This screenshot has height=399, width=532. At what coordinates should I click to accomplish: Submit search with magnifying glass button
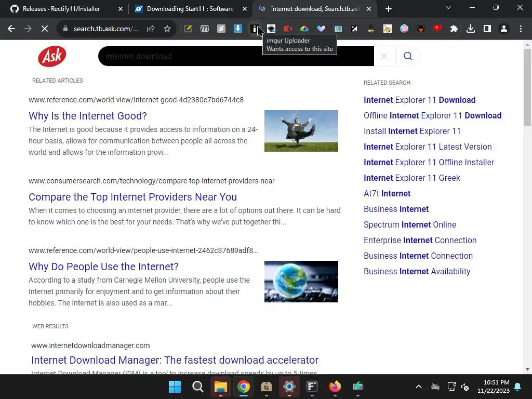(x=408, y=56)
